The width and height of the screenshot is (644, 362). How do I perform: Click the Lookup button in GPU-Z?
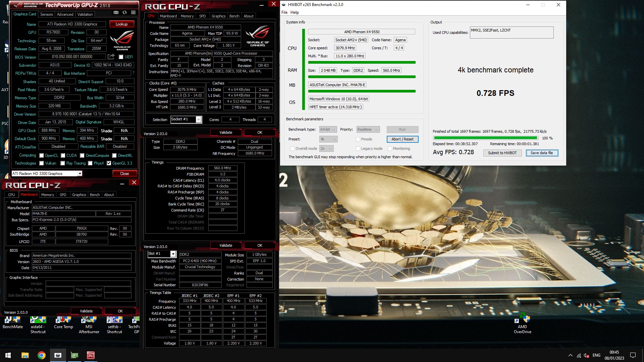point(121,24)
